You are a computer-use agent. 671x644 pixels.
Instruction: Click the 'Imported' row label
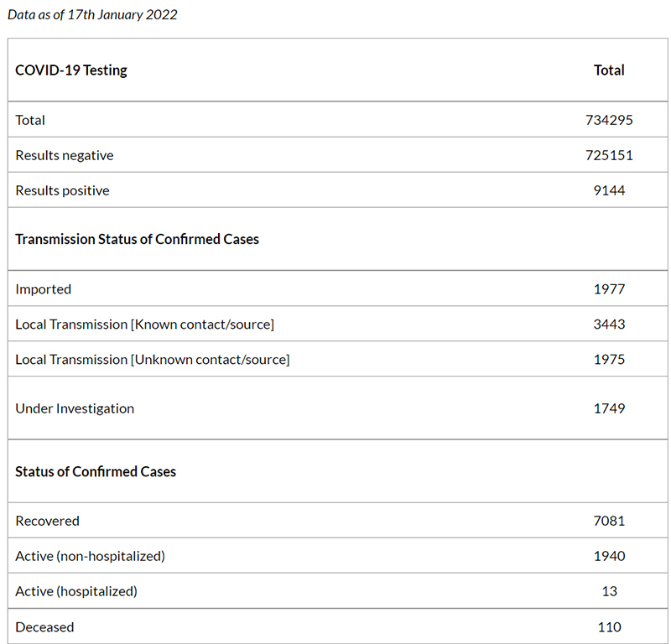44,289
